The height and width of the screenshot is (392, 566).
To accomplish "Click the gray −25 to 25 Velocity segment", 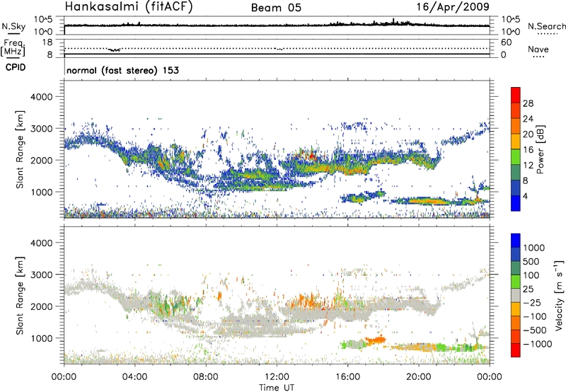I will 516,295.
